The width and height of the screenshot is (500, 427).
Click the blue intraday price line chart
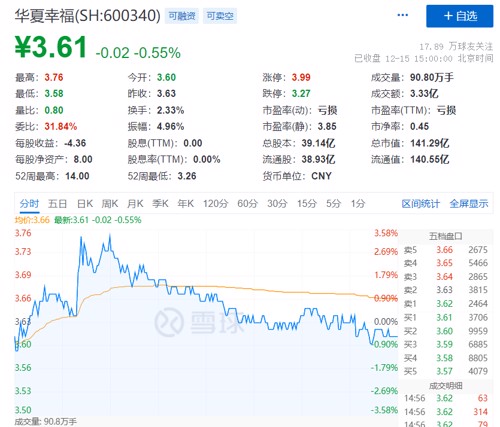(206, 293)
